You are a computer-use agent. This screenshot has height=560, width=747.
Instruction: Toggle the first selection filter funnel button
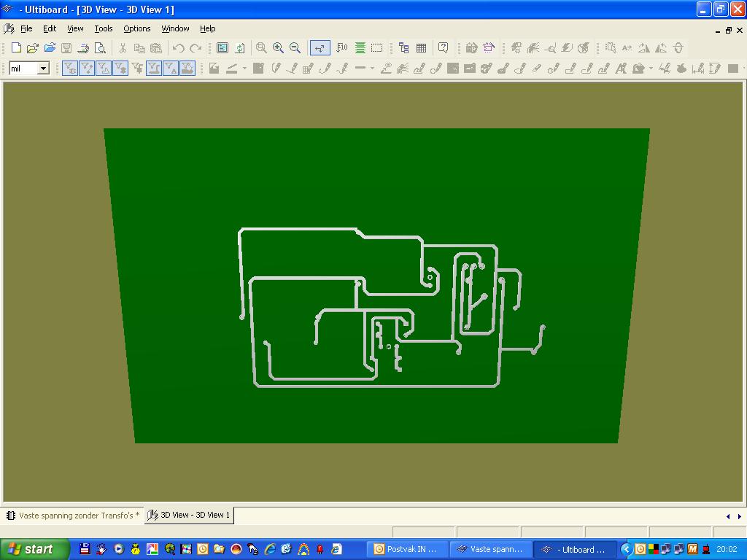70,69
